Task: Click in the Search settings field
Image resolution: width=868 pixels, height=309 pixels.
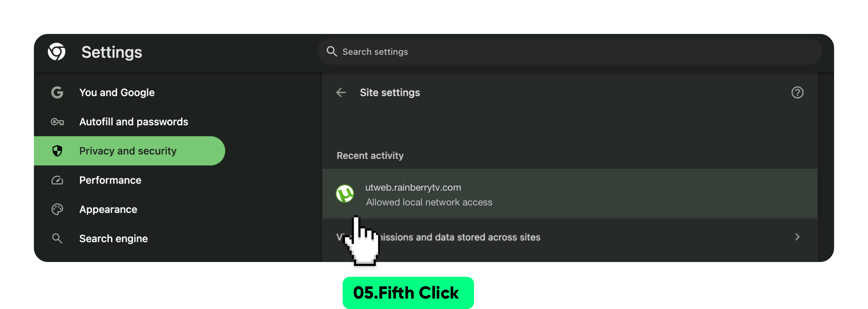Action: [x=570, y=51]
